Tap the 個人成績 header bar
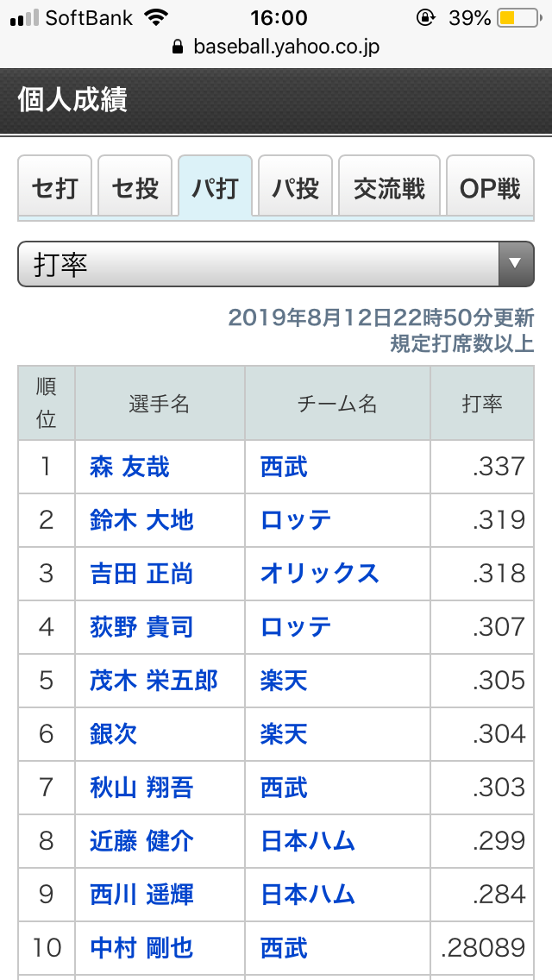The height and width of the screenshot is (980, 552). coord(276,101)
